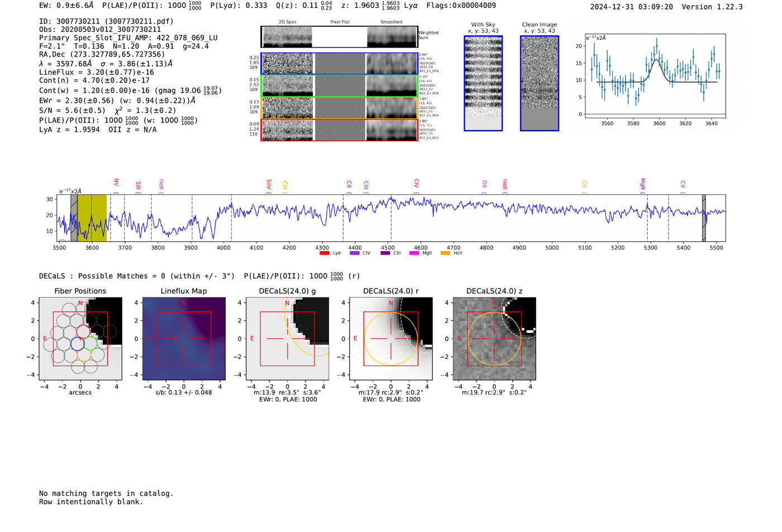This screenshot has width=782, height=532.
Task: Click the CIII dark purple legend swatch
Action: 385,253
